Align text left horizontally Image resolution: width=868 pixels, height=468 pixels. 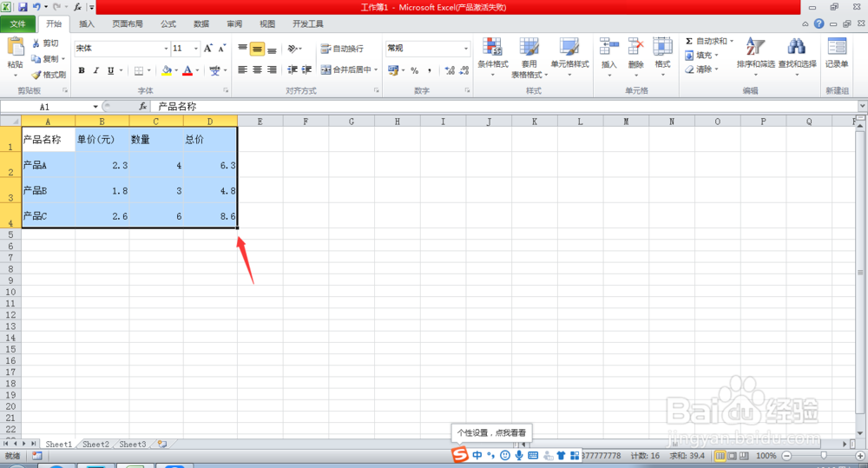[x=242, y=69]
